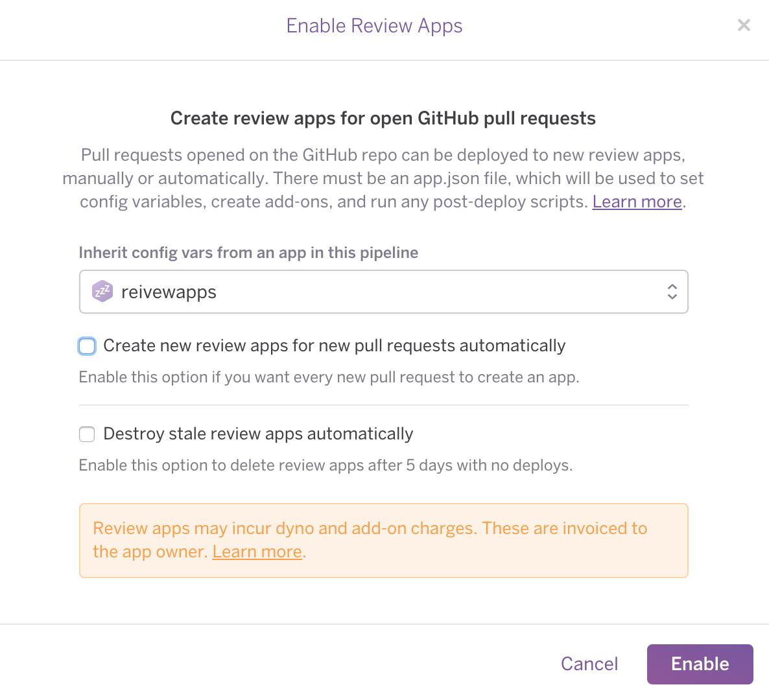The width and height of the screenshot is (769, 700).
Task: Select Cancel to dismiss the dialog
Action: [x=589, y=664]
